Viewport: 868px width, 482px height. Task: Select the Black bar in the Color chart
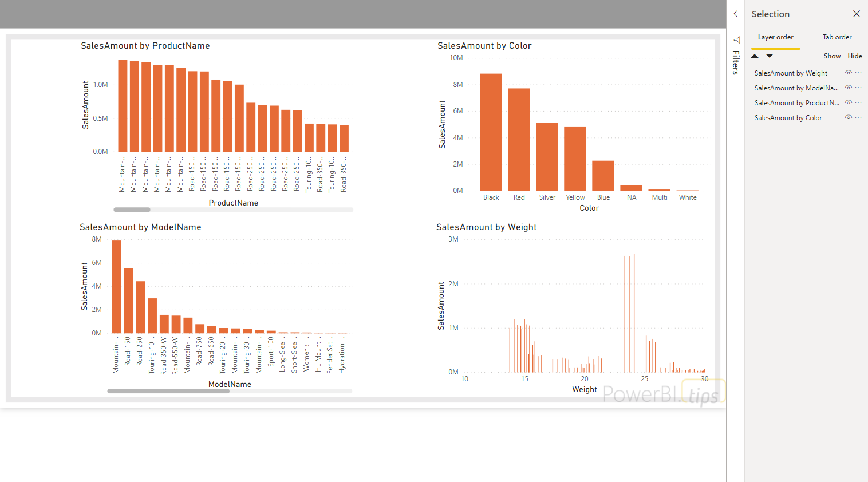(x=491, y=132)
